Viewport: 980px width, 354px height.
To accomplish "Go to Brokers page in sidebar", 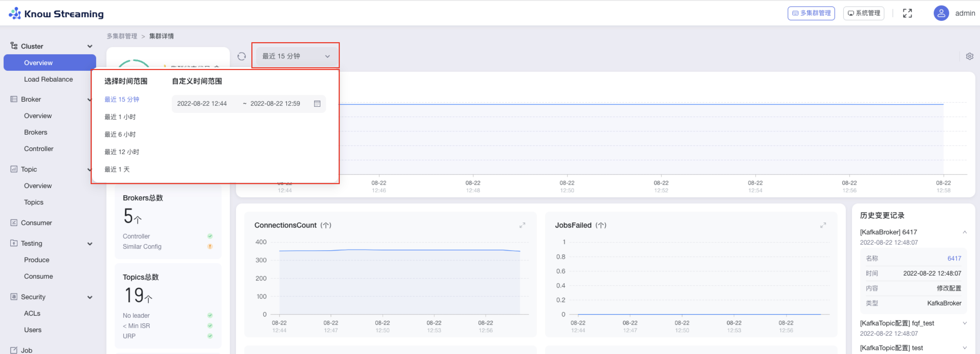I will tap(35, 132).
